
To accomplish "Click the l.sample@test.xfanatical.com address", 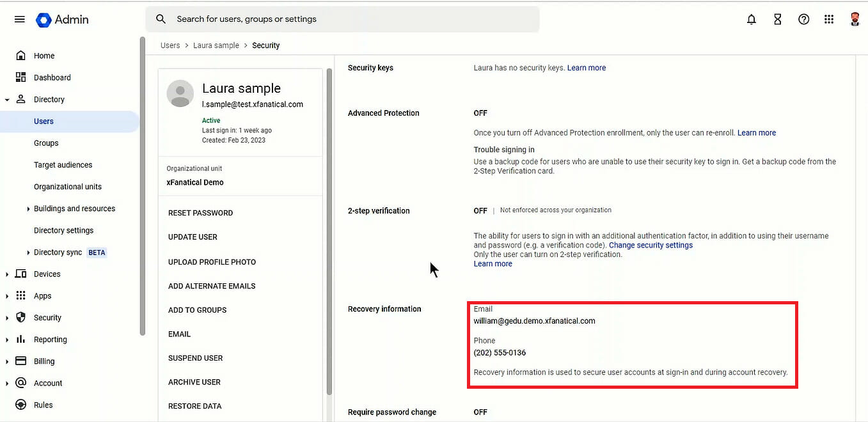I will point(253,104).
